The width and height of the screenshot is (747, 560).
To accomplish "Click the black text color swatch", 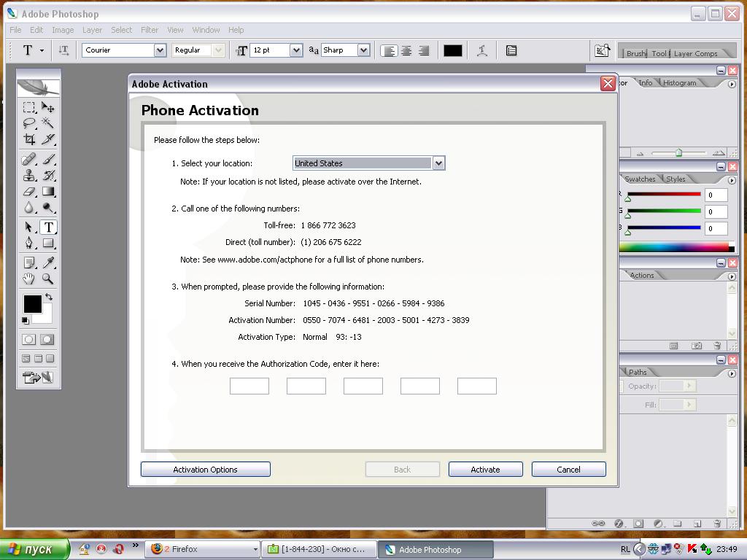I will 453,50.
